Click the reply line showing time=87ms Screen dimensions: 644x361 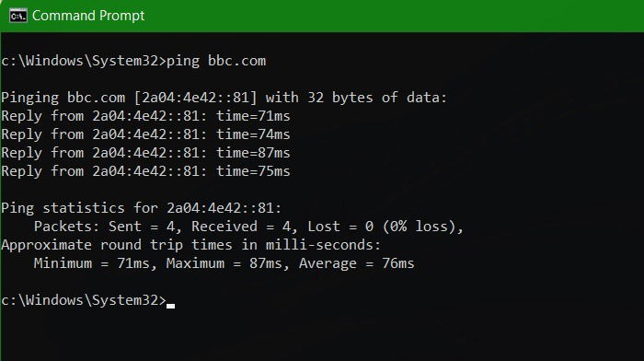tap(145, 153)
